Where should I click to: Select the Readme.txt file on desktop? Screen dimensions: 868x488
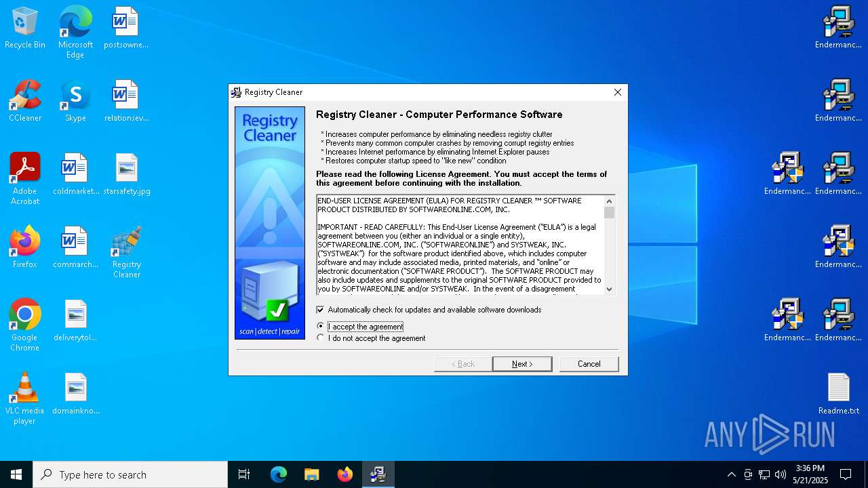839,394
